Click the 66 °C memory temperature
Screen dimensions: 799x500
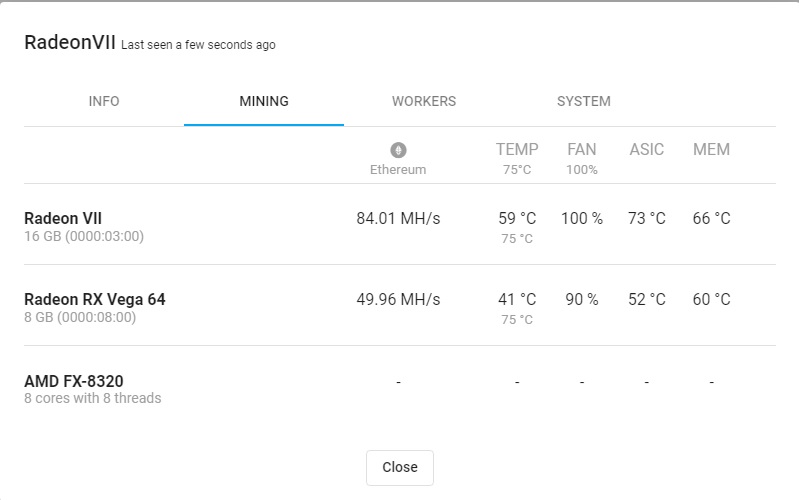(711, 219)
